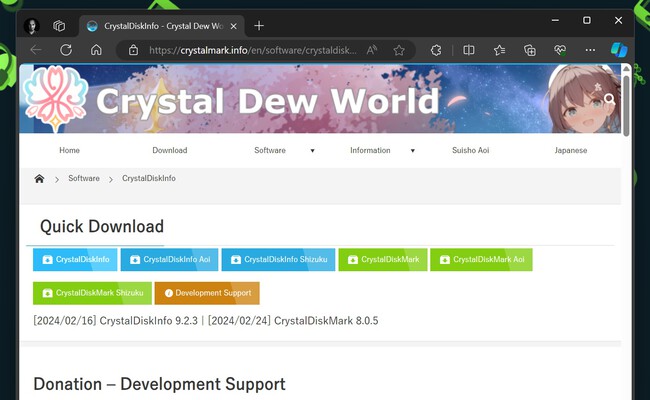This screenshot has height=400, width=650.
Task: Click the Quick Download heading
Action: pyautogui.click(x=102, y=227)
